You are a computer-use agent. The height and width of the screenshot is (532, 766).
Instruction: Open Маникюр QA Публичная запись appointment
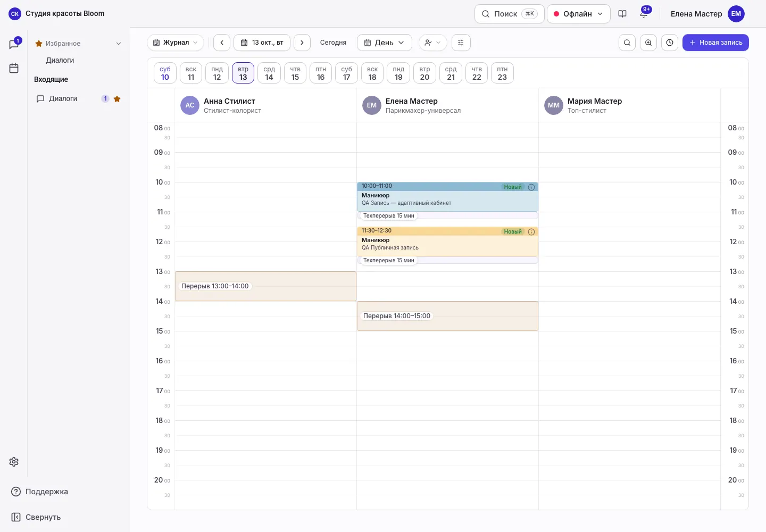click(447, 242)
